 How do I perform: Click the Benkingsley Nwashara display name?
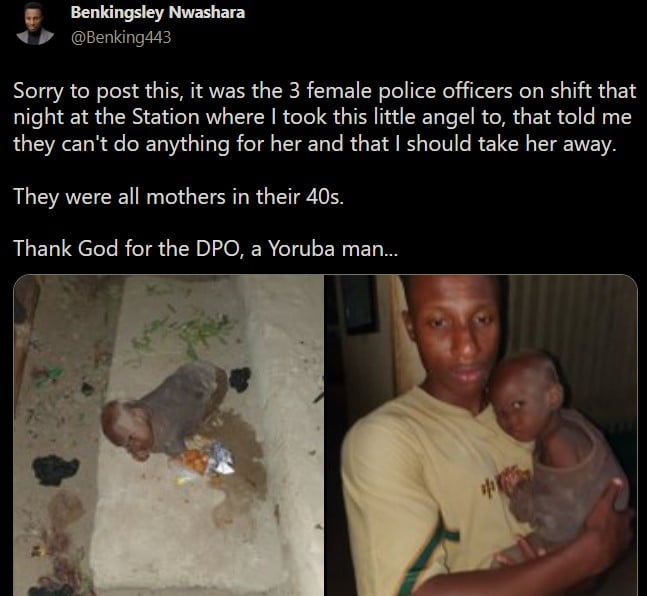(x=158, y=12)
